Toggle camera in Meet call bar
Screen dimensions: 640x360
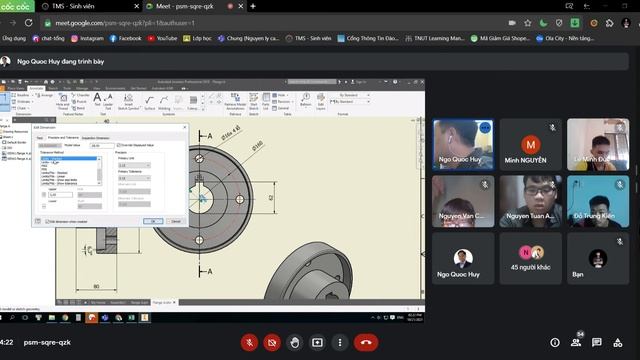click(272, 342)
